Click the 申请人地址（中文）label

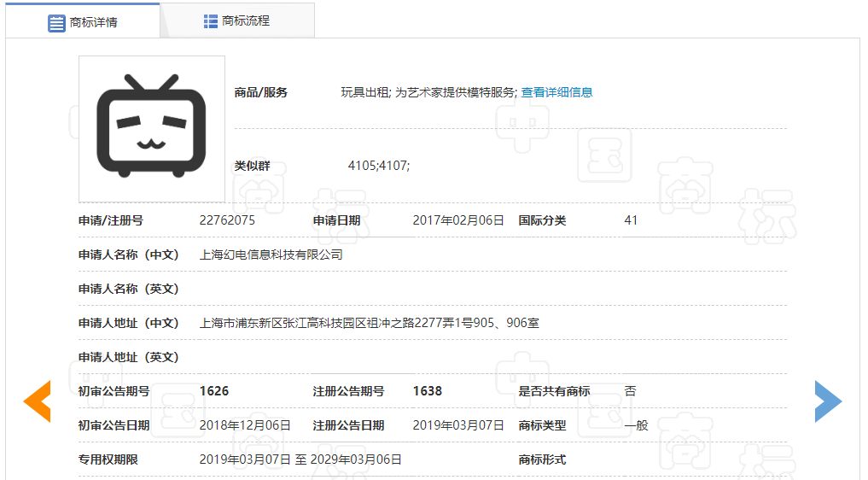pyautogui.click(x=128, y=323)
